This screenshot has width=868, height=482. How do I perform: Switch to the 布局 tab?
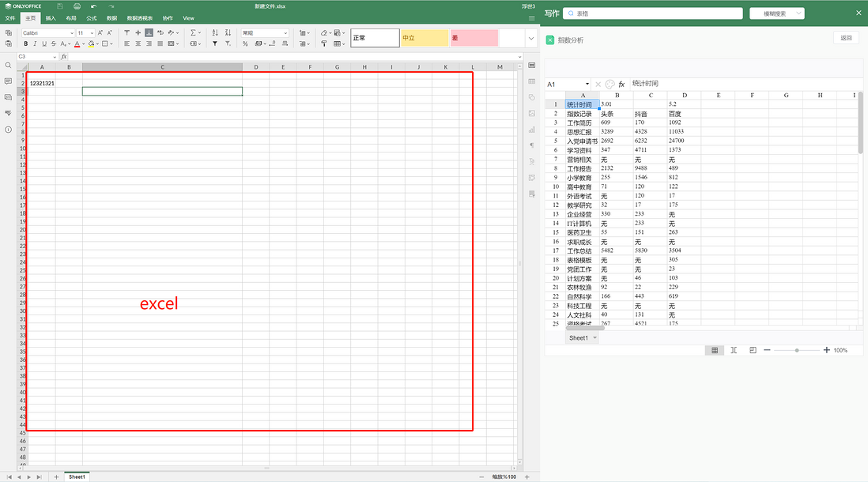71,18
